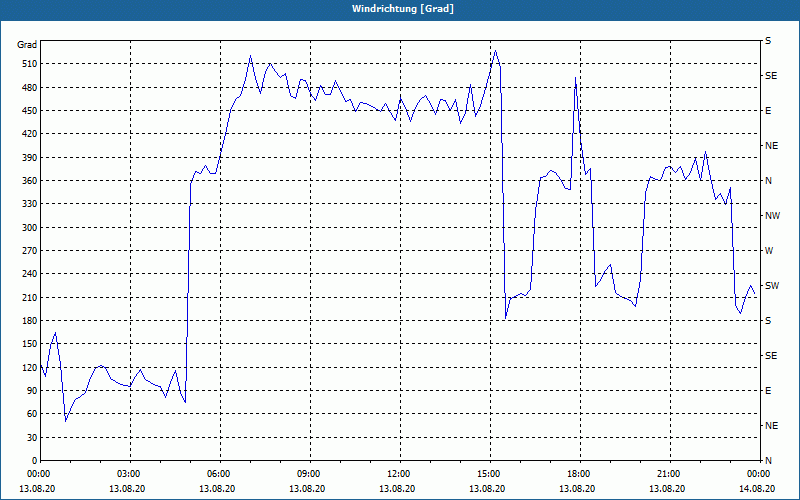This screenshot has width=800, height=500.
Task: Click the 18:00 time label
Action: click(578, 474)
